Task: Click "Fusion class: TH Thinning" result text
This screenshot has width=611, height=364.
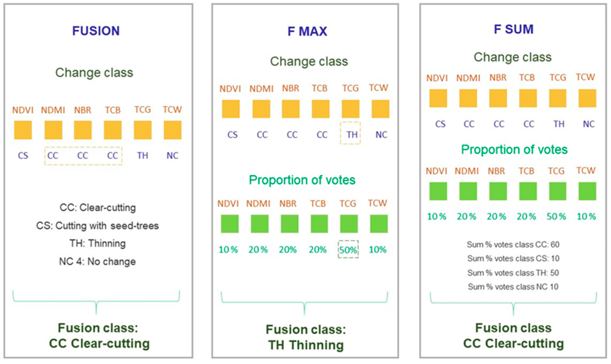Action: 306,337
